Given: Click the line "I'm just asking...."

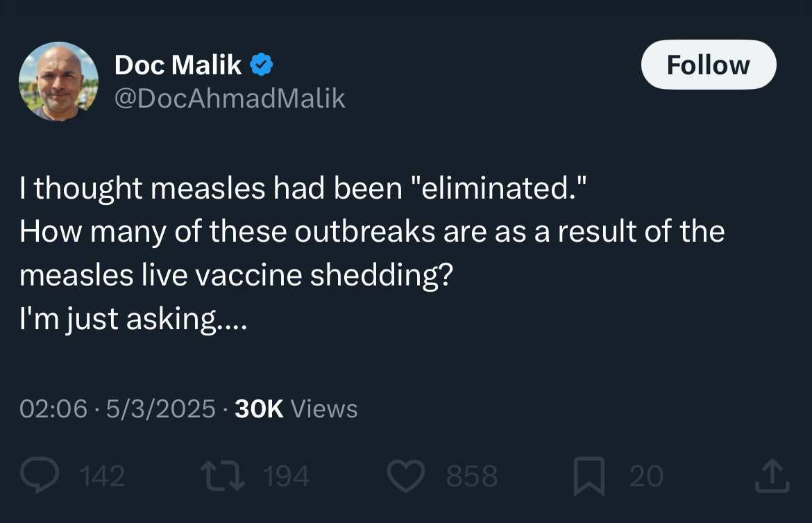Looking at the screenshot, I should tap(133, 318).
